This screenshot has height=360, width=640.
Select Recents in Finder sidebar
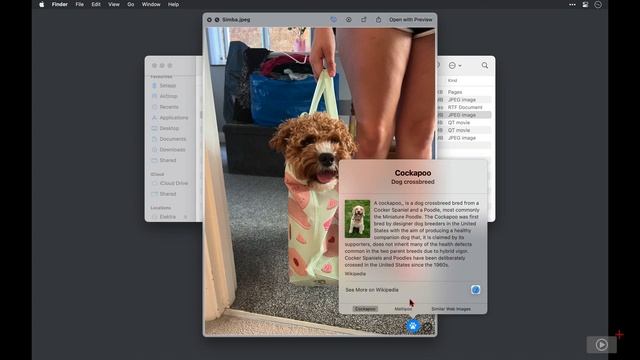coord(169,107)
